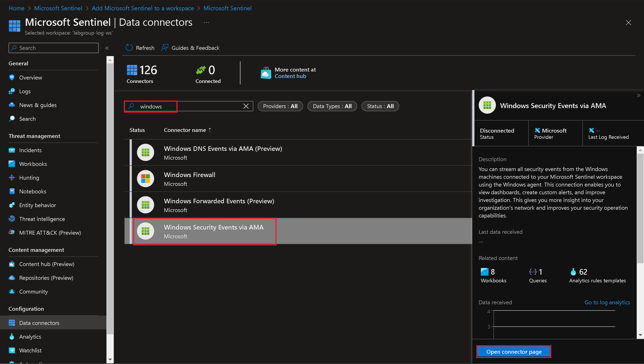The image size is (644, 364).
Task: Open Threat intelligence from sidebar
Action: [42, 219]
